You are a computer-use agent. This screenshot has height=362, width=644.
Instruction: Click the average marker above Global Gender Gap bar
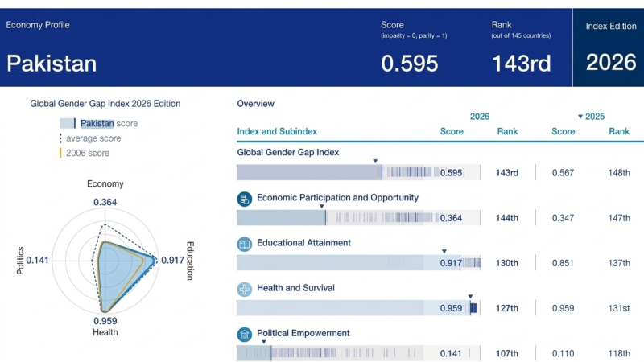tap(375, 162)
